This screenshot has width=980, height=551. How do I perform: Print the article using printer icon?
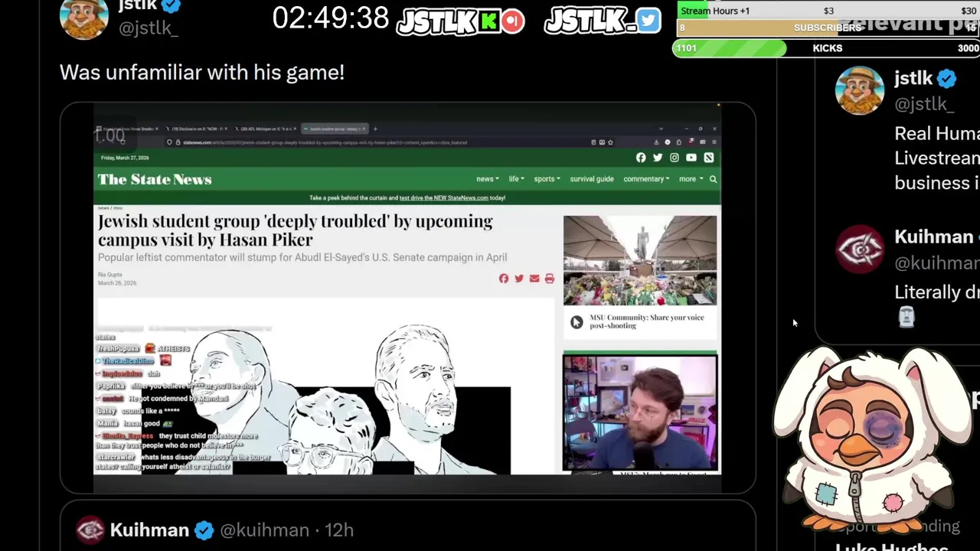(x=550, y=279)
